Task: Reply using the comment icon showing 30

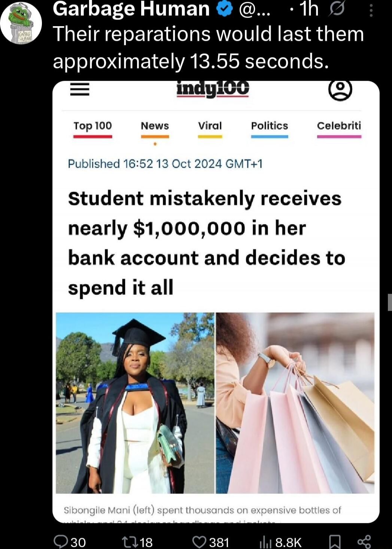Action: point(70,542)
